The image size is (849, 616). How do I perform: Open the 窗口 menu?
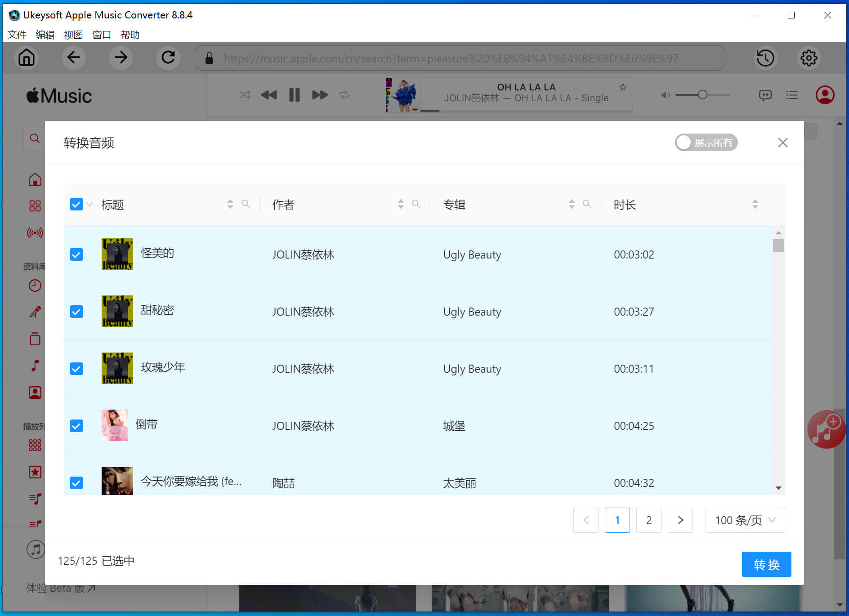click(102, 35)
